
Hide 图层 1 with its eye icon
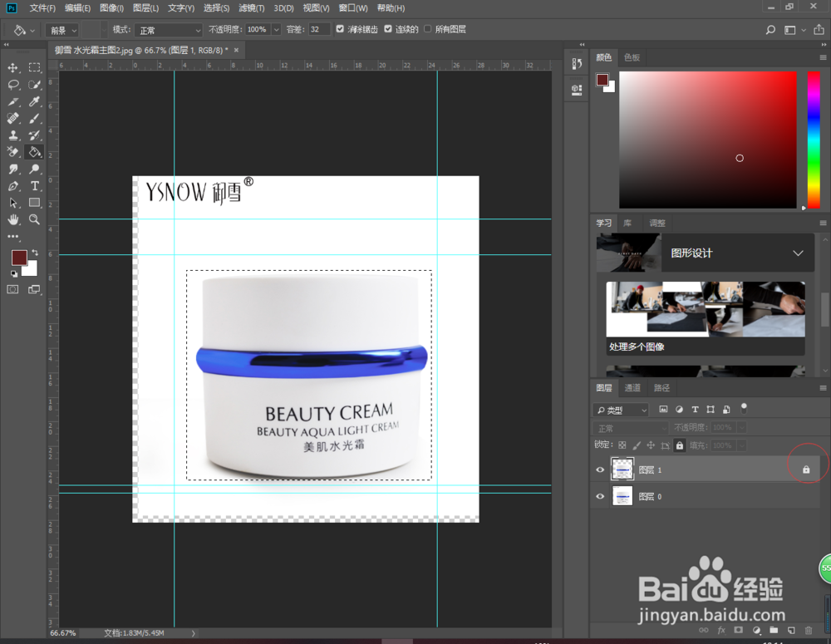coord(600,470)
